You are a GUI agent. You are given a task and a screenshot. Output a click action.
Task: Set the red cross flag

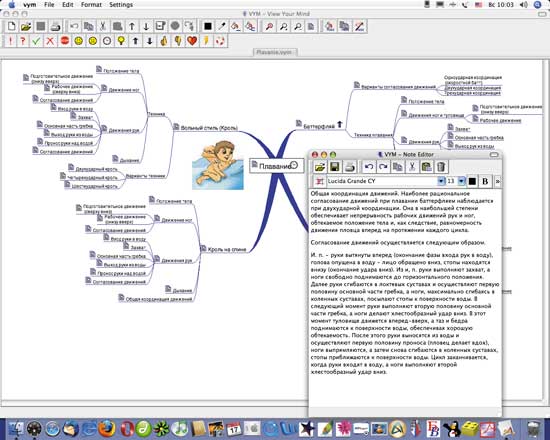(x=50, y=41)
